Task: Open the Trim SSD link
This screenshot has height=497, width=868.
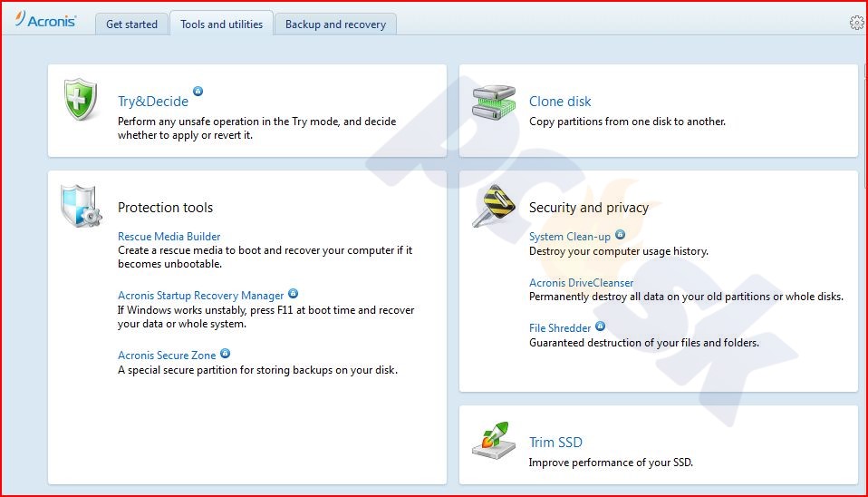Action: 555,443
